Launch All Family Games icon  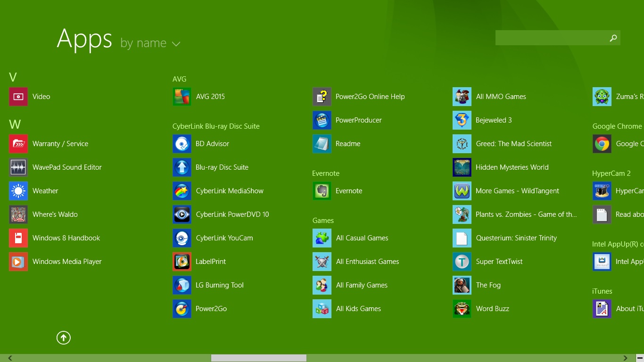tap(322, 285)
